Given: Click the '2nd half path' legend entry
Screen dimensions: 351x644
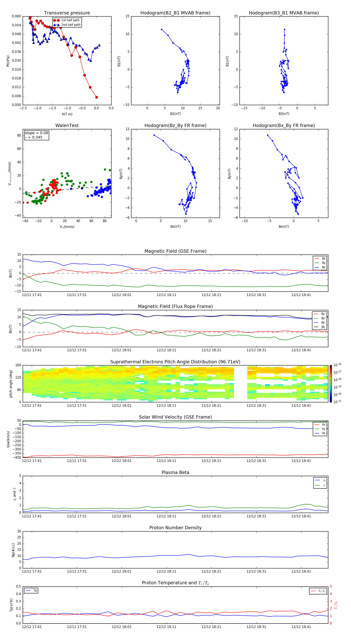Looking at the screenshot, I should tap(67, 25).
